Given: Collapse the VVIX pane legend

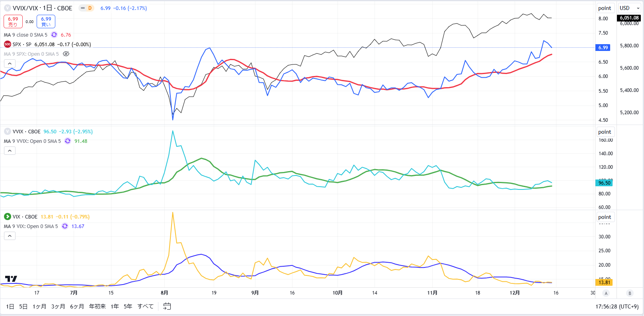Looking at the screenshot, I should (x=10, y=150).
